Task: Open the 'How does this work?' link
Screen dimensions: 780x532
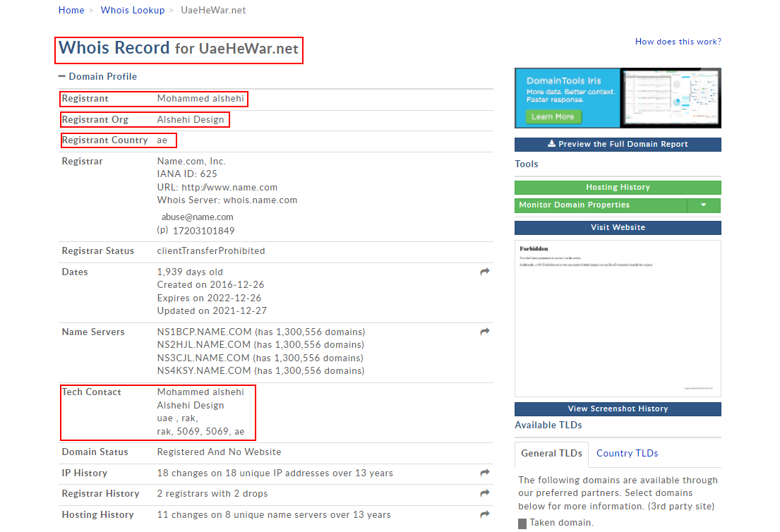Action: [x=678, y=41]
